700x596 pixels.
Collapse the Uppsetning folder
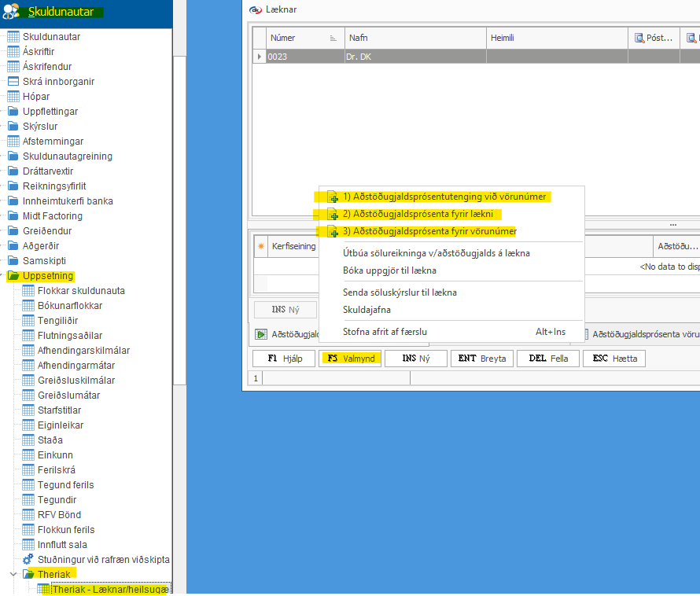pos(3,276)
